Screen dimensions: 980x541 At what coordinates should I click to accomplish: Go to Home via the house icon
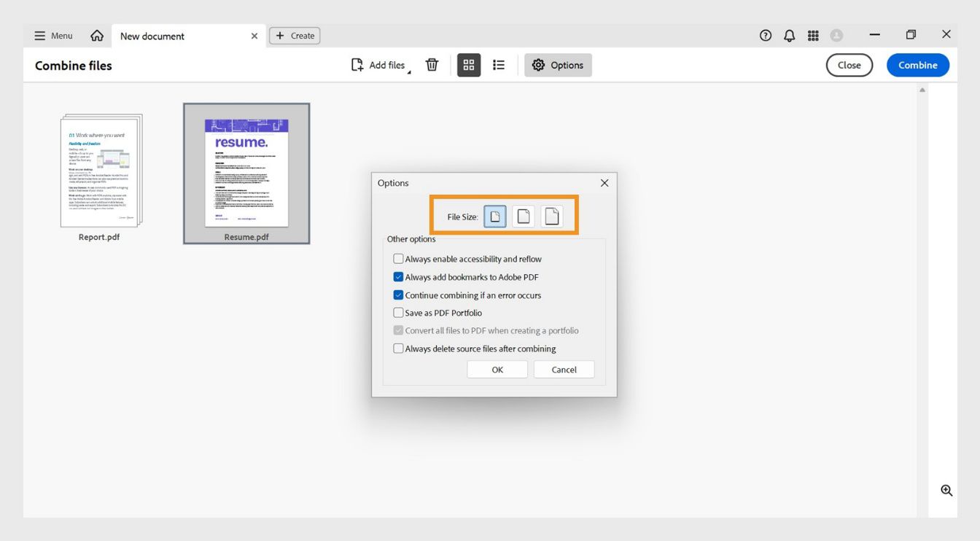(x=98, y=35)
